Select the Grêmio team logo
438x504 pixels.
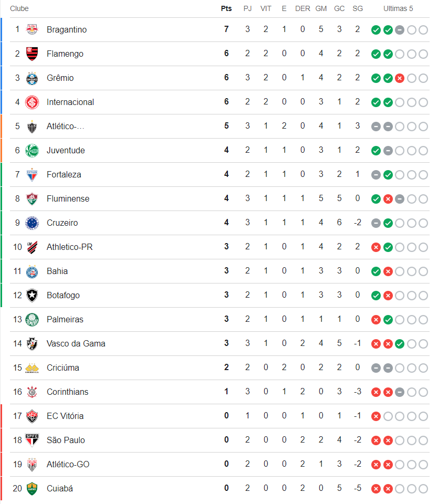coord(32,78)
